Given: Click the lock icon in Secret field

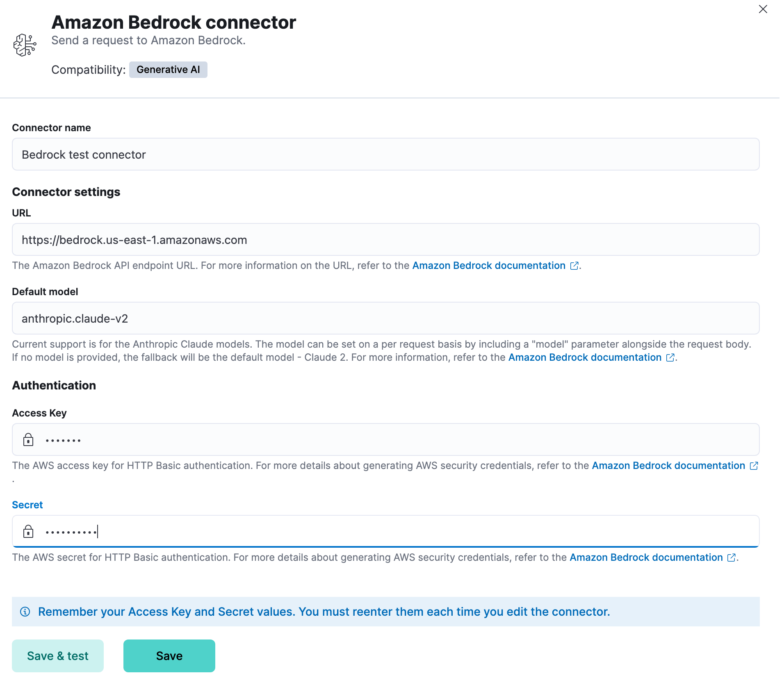Looking at the screenshot, I should pyautogui.click(x=28, y=531).
